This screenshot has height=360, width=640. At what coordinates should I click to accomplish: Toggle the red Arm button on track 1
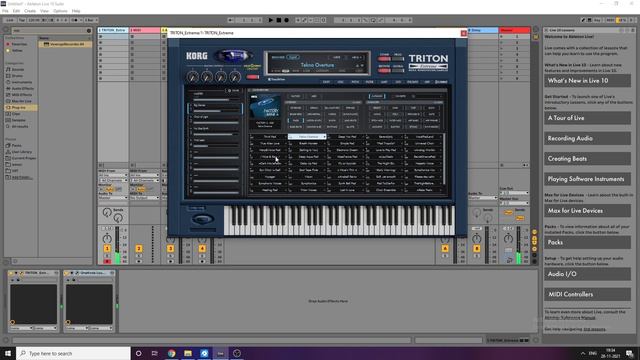107,261
